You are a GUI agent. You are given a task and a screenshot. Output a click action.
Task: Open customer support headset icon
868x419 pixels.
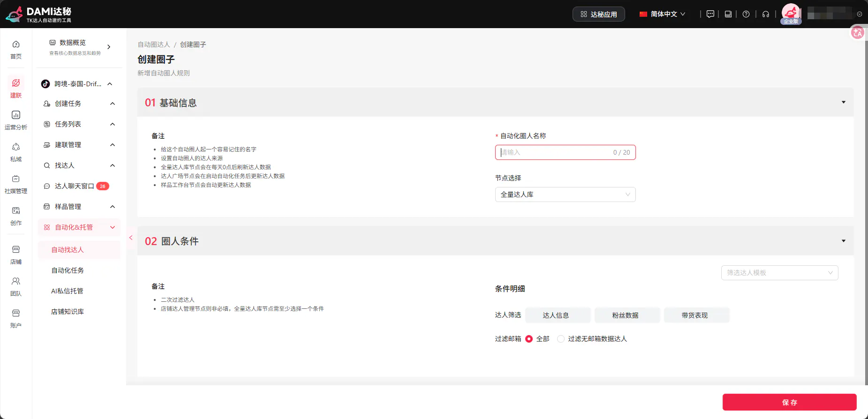click(x=766, y=14)
